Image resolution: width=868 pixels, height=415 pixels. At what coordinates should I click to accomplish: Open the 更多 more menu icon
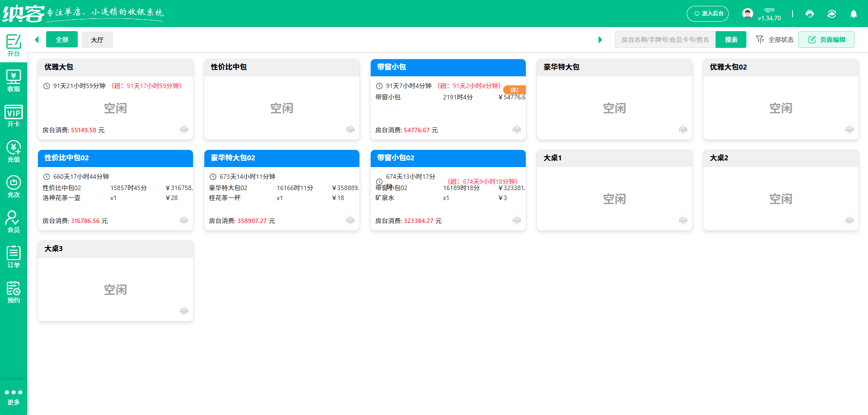click(14, 397)
